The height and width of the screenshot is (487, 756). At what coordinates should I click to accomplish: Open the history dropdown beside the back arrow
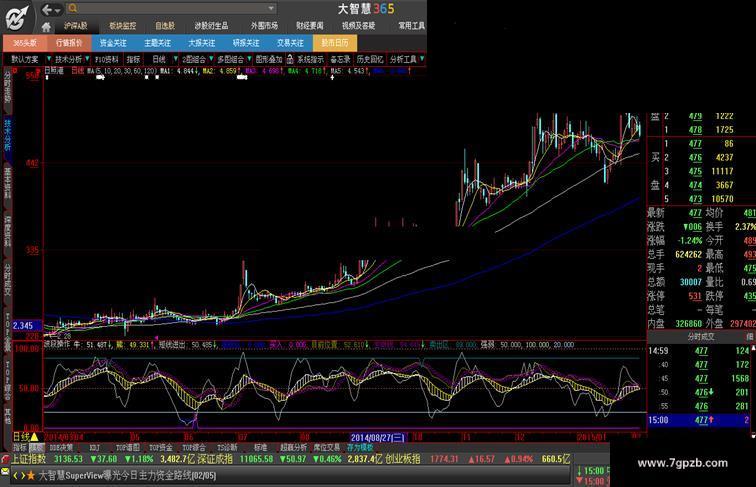point(57,10)
